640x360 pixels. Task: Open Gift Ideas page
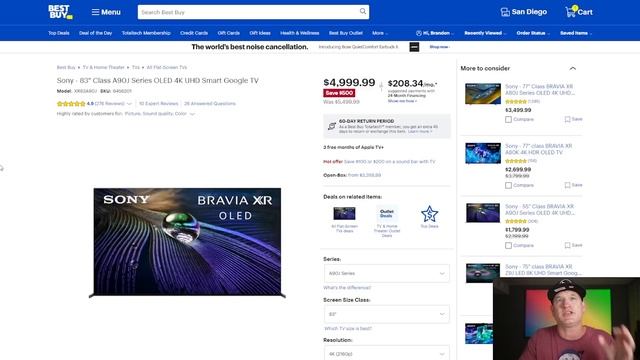coord(260,33)
